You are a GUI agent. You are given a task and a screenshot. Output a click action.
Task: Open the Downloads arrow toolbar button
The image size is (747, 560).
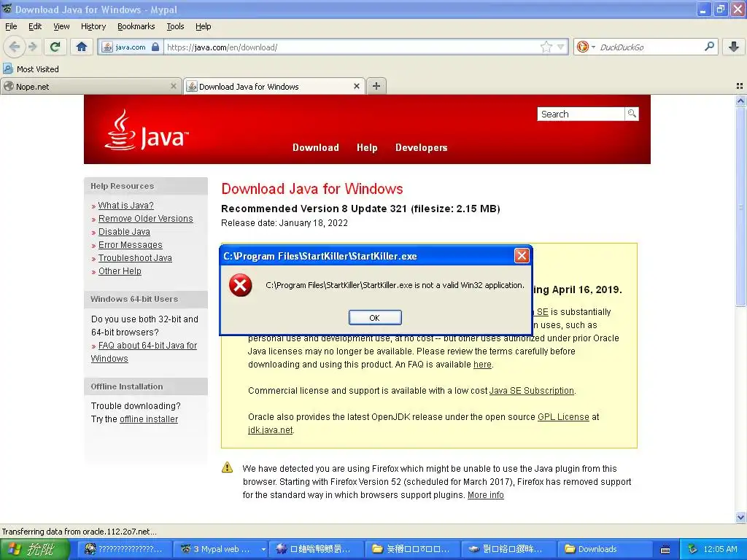click(734, 47)
